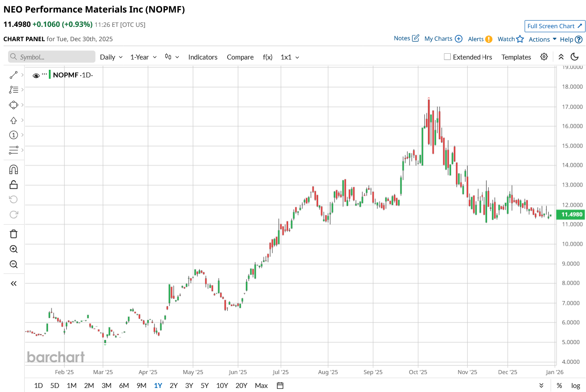Select the 10Y time range
The width and height of the screenshot is (586, 392).
(x=222, y=386)
